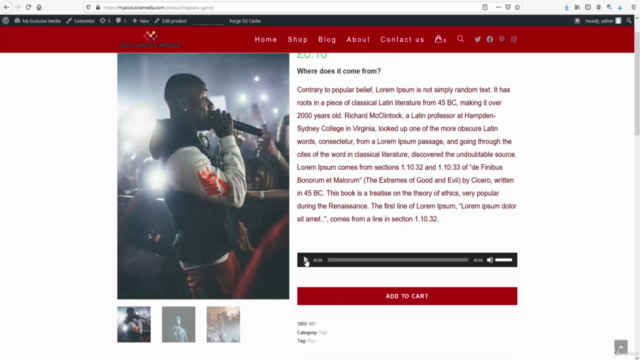Toggle the Firefox sidebar icon
Screen dimensions: 640x360
pyautogui.click(x=588, y=7)
